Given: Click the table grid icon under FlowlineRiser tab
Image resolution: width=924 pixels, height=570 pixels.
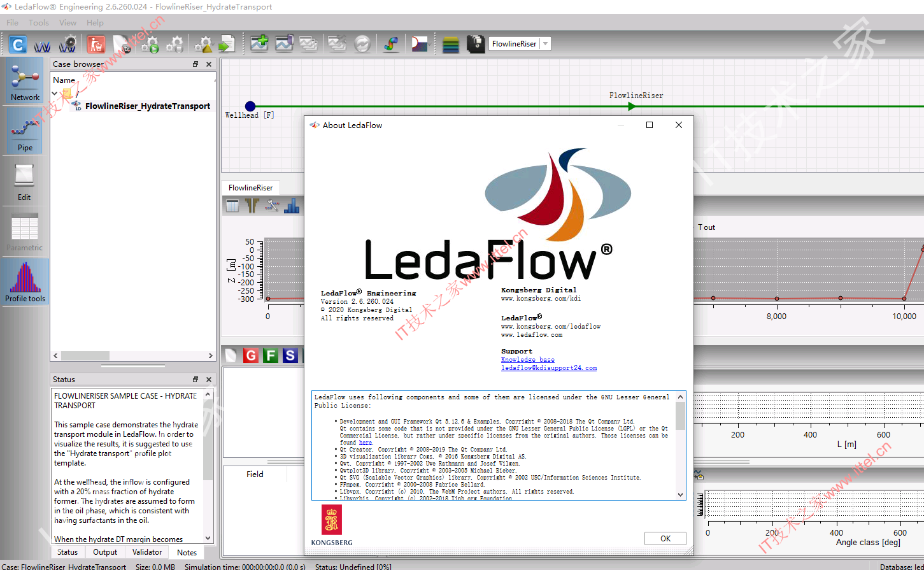Looking at the screenshot, I should tap(232, 205).
